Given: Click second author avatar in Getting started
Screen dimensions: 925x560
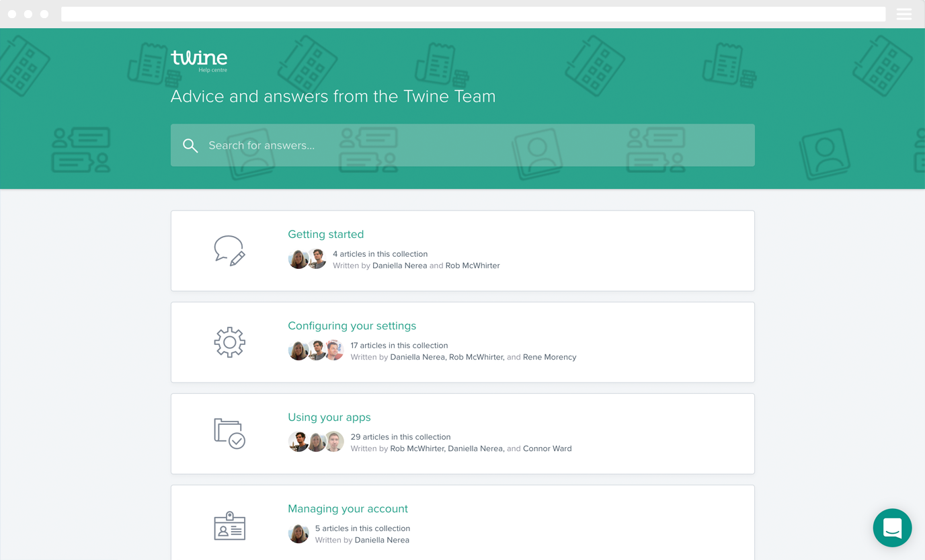Looking at the screenshot, I should 317,259.
